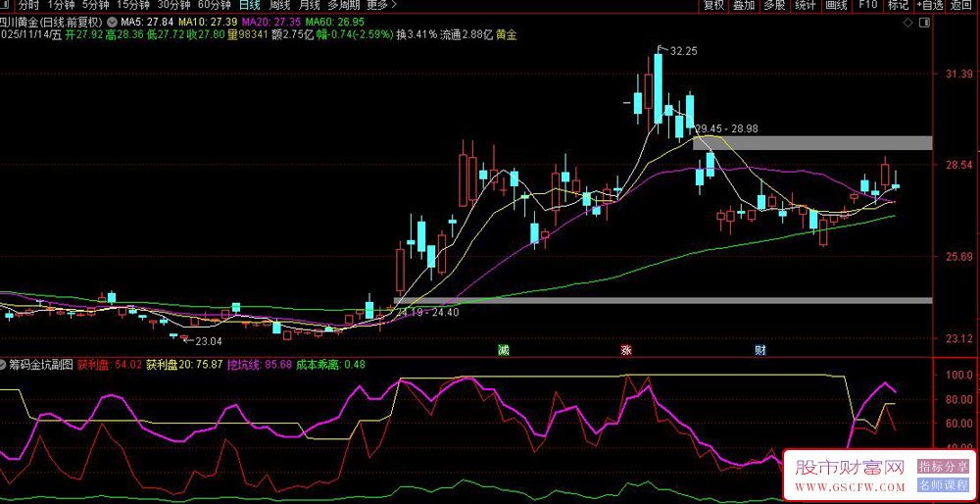
Task: Open the 统计 statistics tool
Action: [805, 6]
